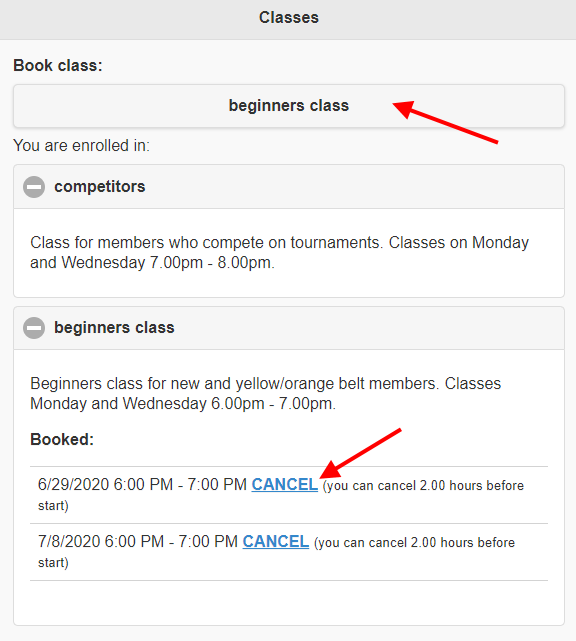Toggle the enrolled beginners class accordion header

click(289, 328)
